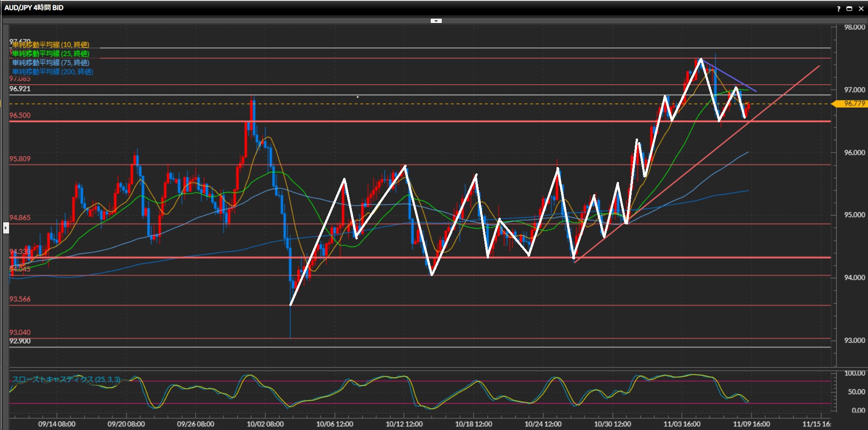Expand the left side panel arrow
This screenshot has height=430, width=868.
click(6, 228)
